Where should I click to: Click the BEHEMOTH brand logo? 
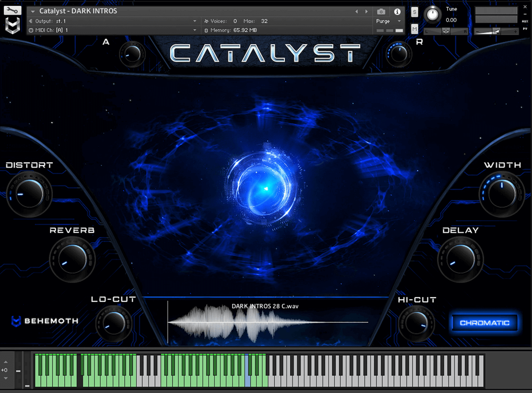pos(45,321)
